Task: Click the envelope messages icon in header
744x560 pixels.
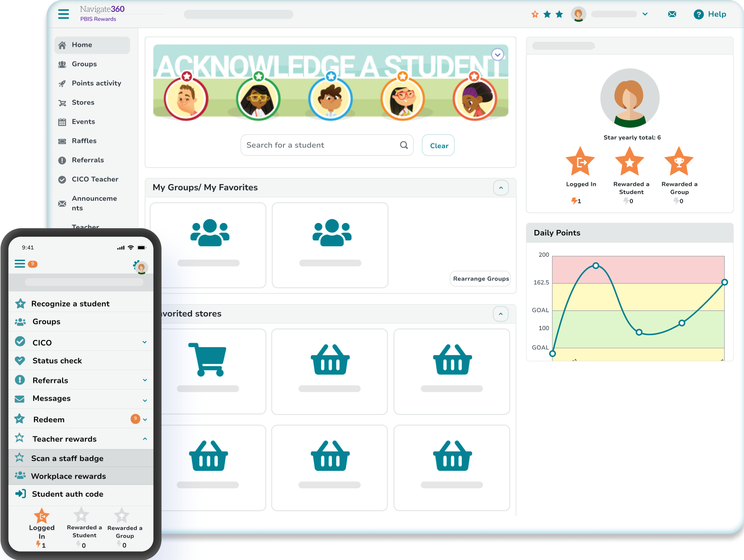Action: coord(672,14)
